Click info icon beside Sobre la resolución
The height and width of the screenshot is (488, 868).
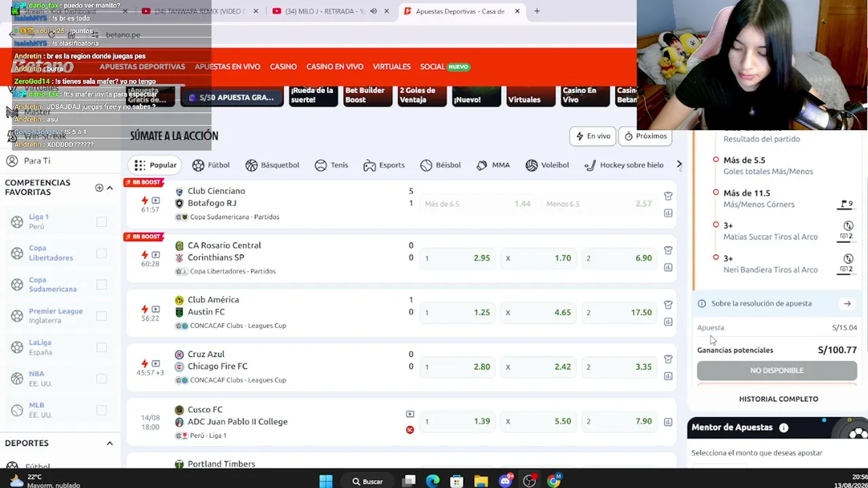click(x=702, y=304)
